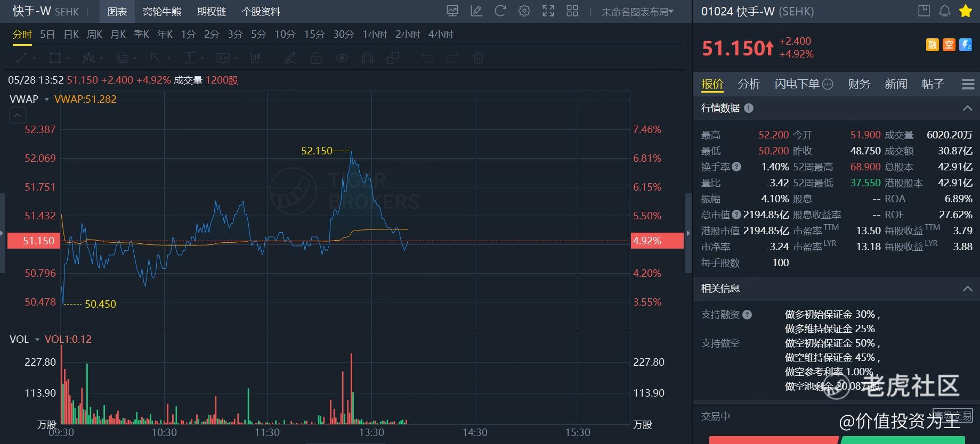Toggle drawings visibility with the eye icon

pyautogui.click(x=342, y=57)
